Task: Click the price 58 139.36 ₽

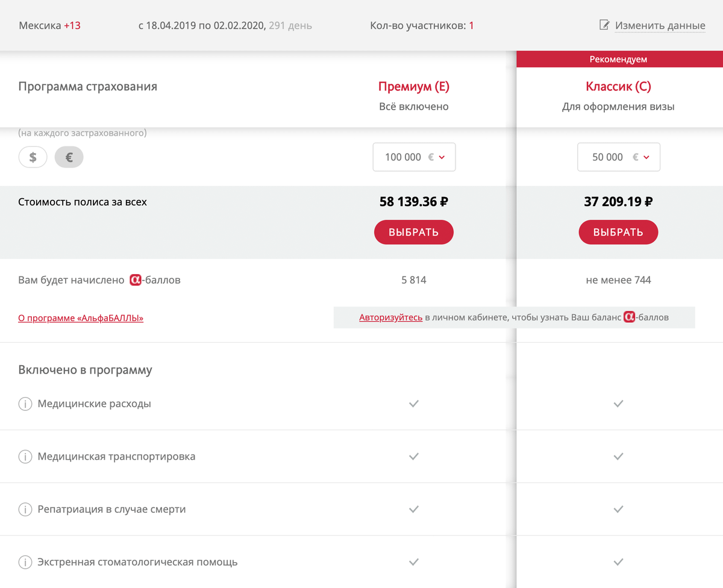Action: [414, 202]
